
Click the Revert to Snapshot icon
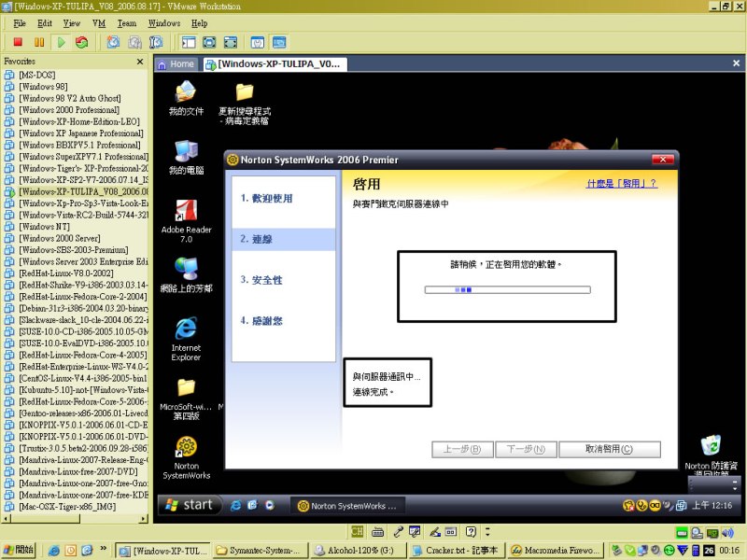click(x=134, y=42)
